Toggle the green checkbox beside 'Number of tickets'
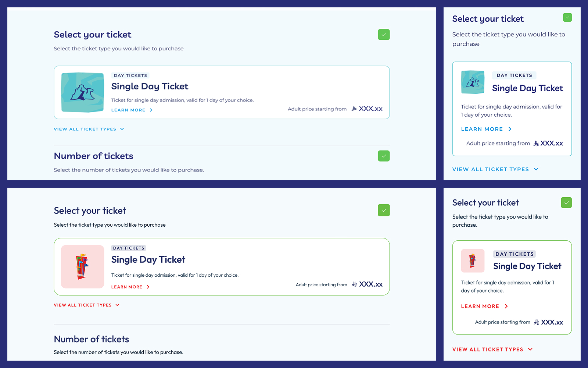The image size is (588, 368). (x=384, y=156)
